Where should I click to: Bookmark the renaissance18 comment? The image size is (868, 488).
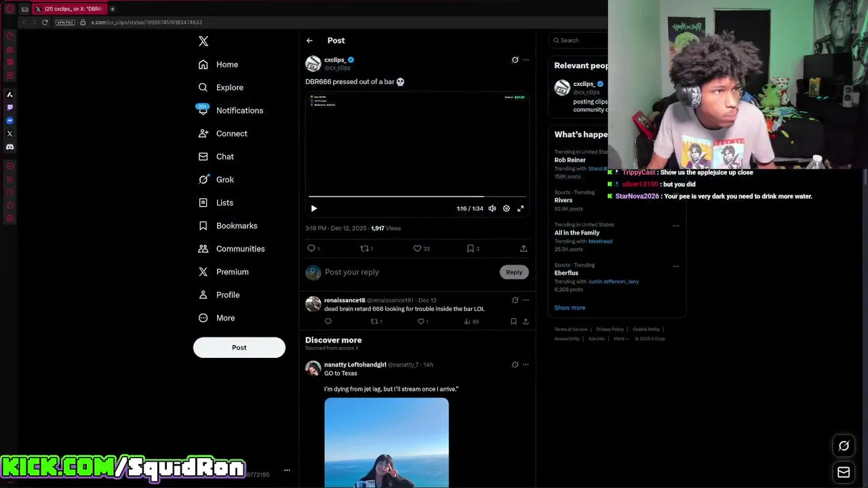pyautogui.click(x=513, y=321)
